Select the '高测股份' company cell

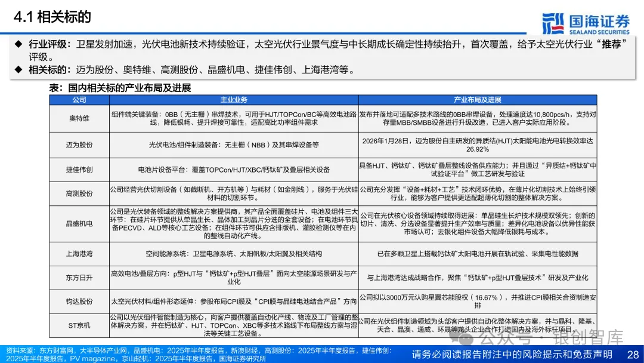pos(79,193)
